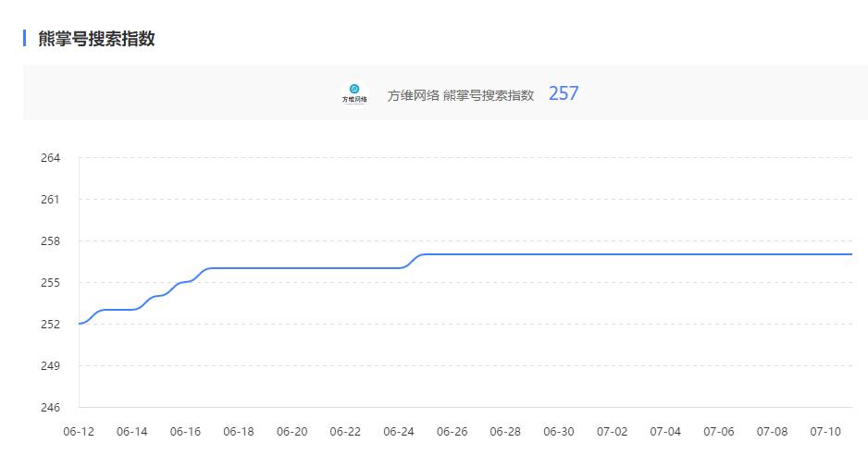Click the 255 y-axis value
This screenshot has height=455, width=868.
pos(50,283)
